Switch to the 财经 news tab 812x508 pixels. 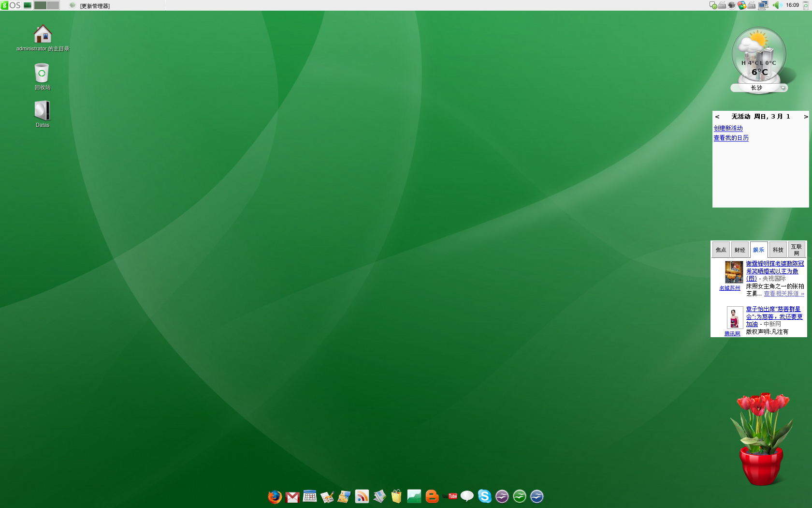739,250
